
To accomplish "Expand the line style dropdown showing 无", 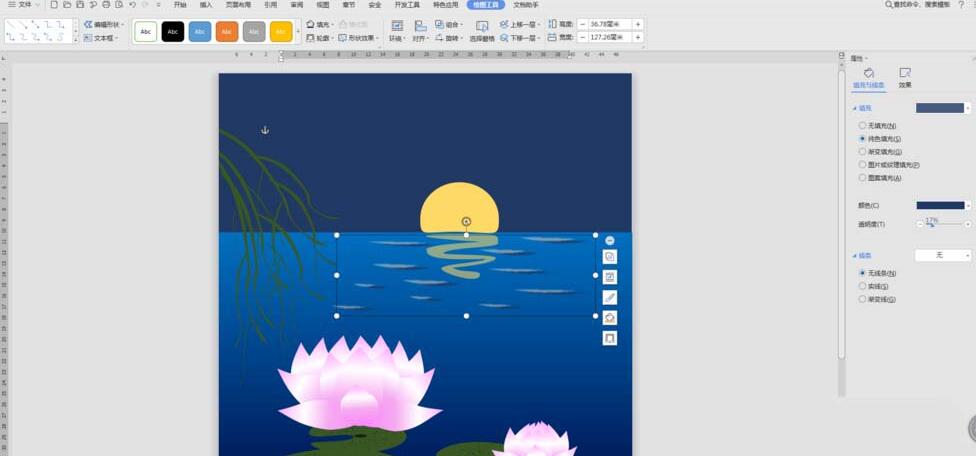I will 942,256.
